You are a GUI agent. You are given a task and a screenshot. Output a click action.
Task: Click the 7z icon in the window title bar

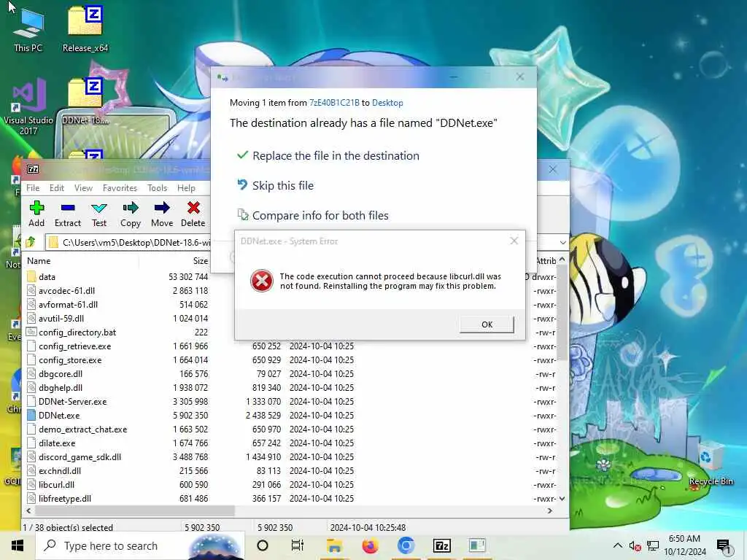[x=33, y=169]
